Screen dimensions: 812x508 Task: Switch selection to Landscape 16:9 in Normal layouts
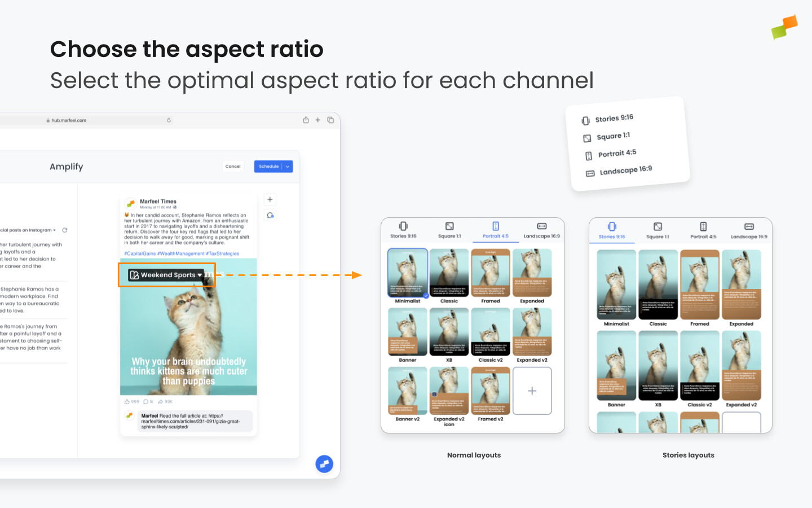(x=541, y=230)
